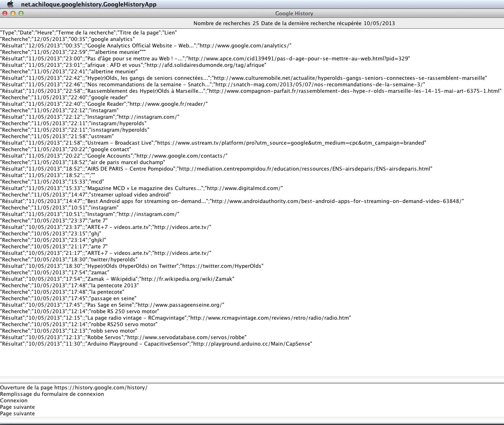Select the "ghj" search row
The width and height of the screenshot is (504, 425).
pyautogui.click(x=51, y=234)
